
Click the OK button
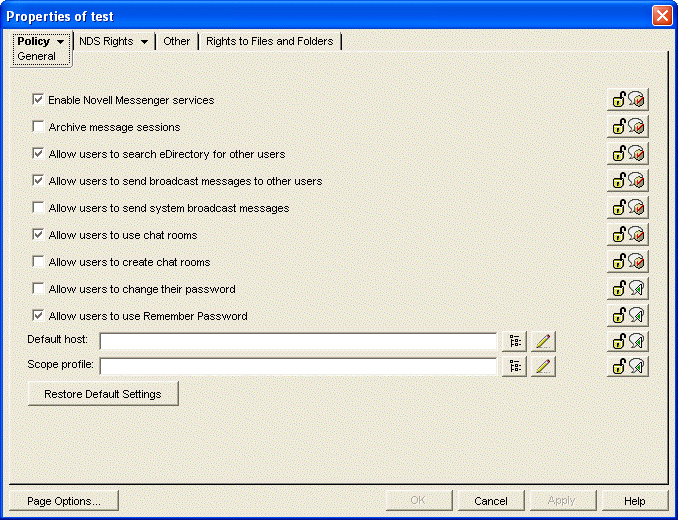(x=418, y=501)
